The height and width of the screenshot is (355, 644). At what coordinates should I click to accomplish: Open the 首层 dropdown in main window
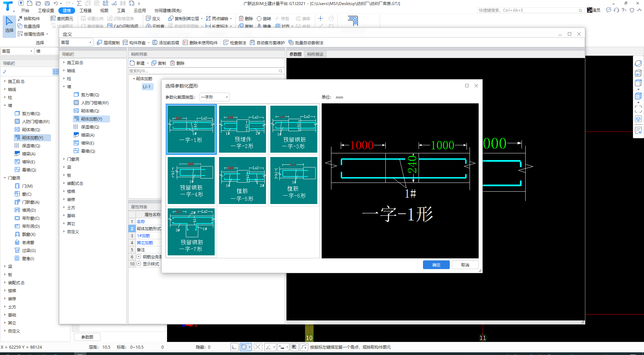(x=17, y=51)
